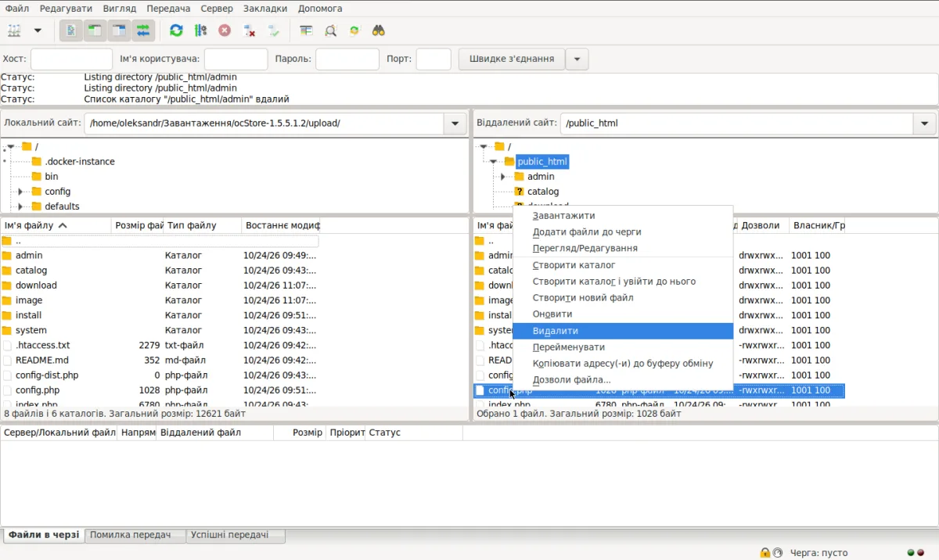
Task: Sort local list by Тип файлу header
Action: point(202,225)
